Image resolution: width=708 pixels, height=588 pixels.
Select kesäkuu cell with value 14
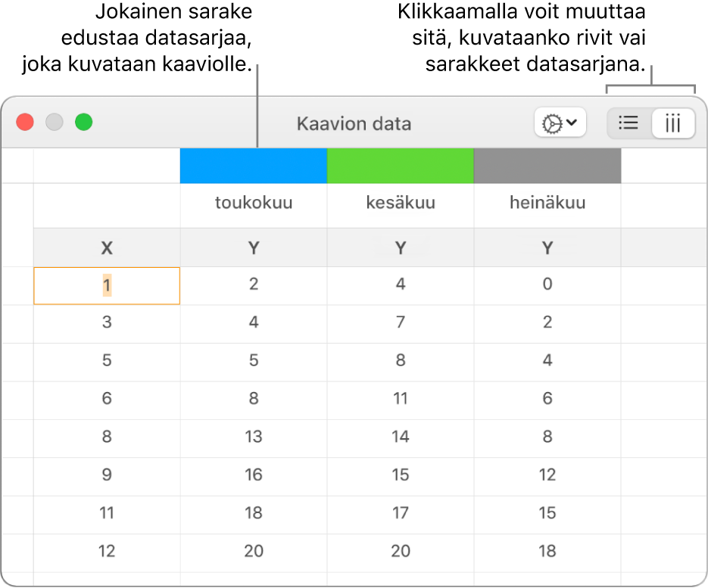click(400, 439)
